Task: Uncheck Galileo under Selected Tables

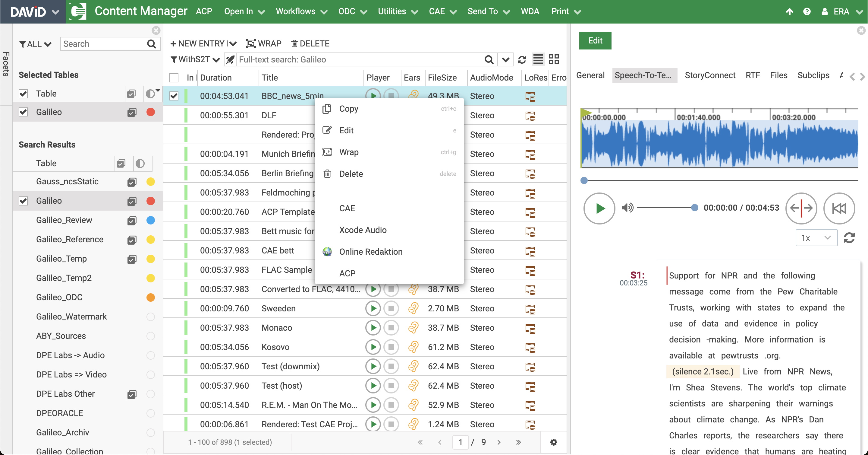Action: pos(23,112)
